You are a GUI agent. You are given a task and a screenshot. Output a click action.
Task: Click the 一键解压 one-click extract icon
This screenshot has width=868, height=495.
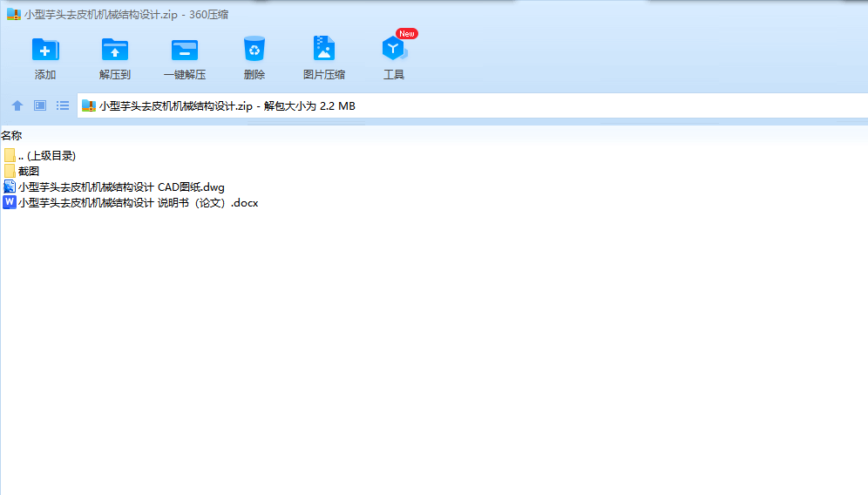point(185,50)
